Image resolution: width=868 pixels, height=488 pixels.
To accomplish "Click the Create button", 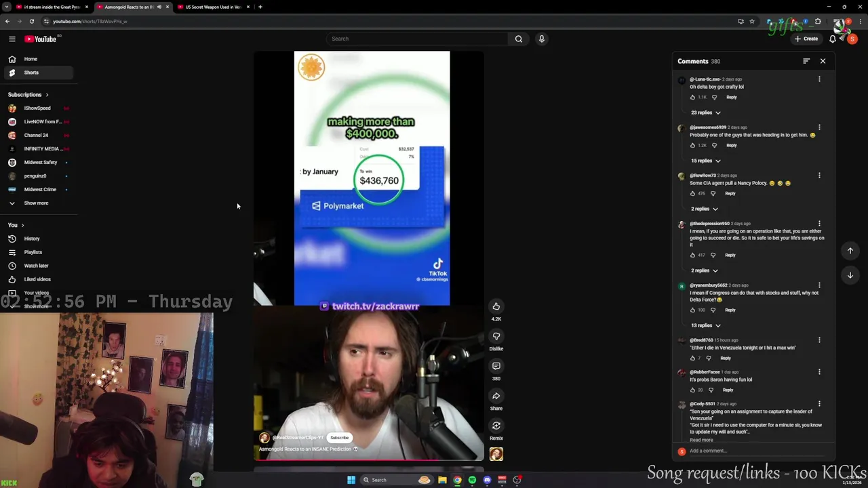I will click(807, 39).
